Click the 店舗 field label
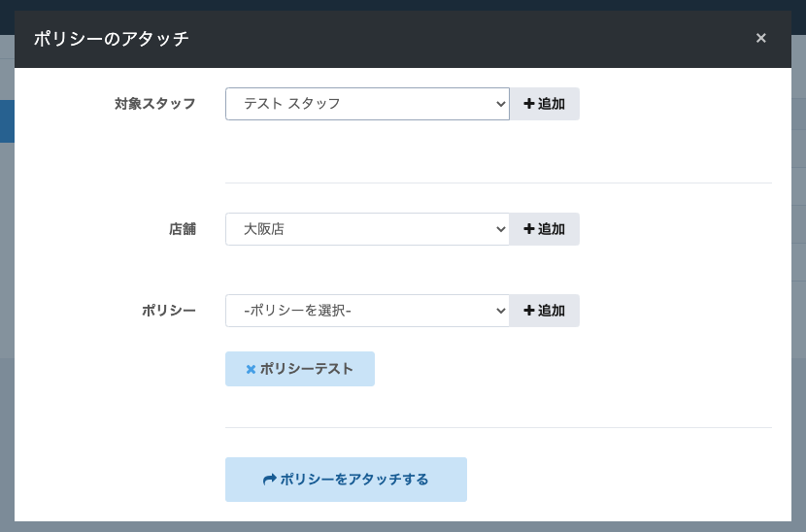 tap(182, 229)
